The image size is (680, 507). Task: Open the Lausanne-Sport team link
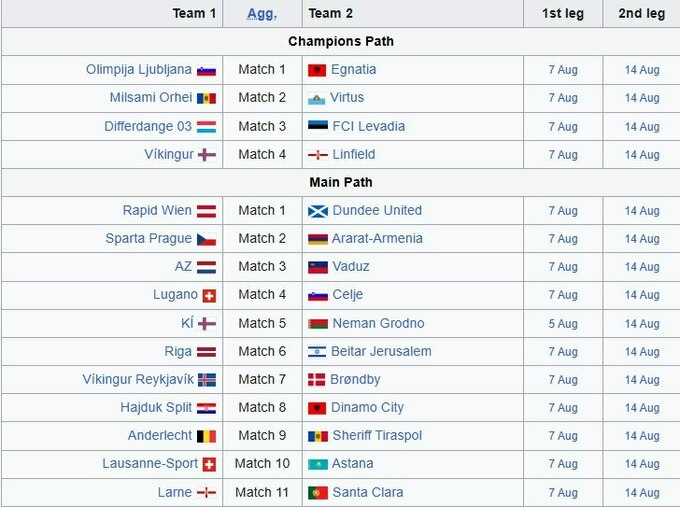click(x=149, y=464)
